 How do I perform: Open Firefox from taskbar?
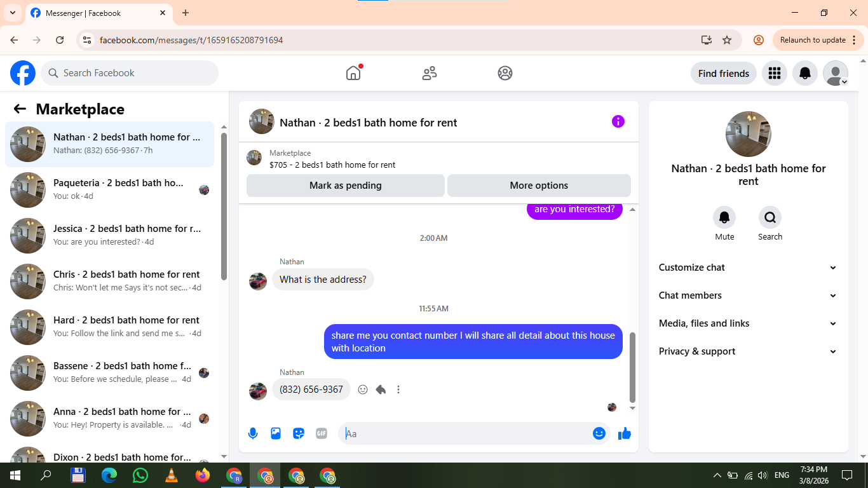click(203, 475)
